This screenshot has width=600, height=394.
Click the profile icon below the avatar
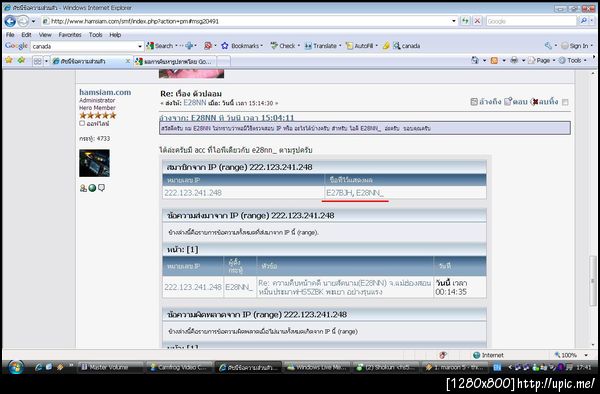[x=83, y=188]
